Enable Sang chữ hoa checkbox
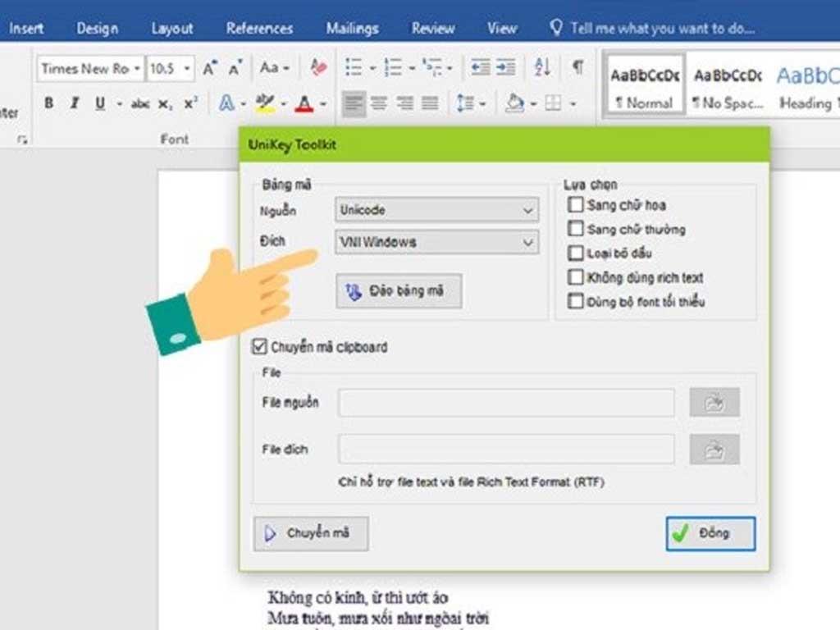840x630 pixels. pos(575,204)
